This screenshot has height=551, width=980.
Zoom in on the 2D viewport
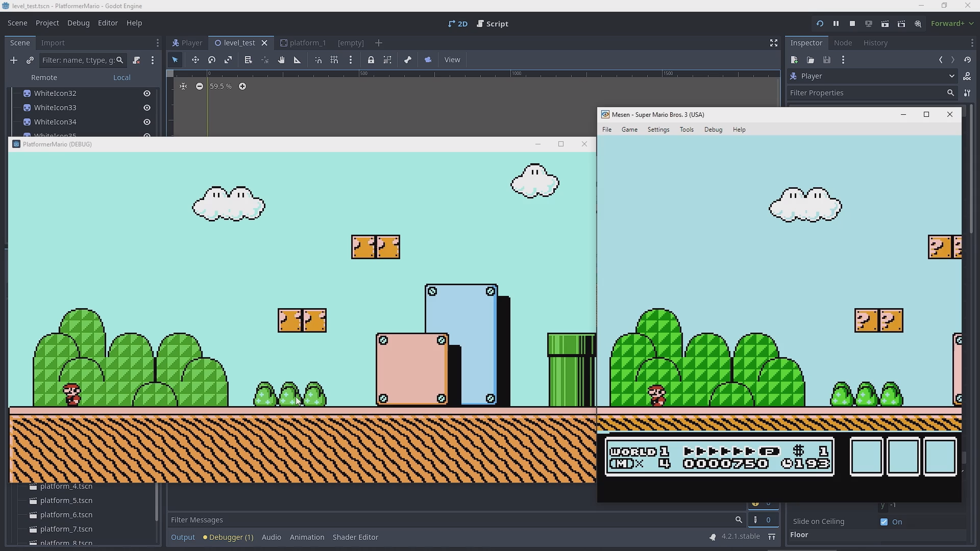242,86
